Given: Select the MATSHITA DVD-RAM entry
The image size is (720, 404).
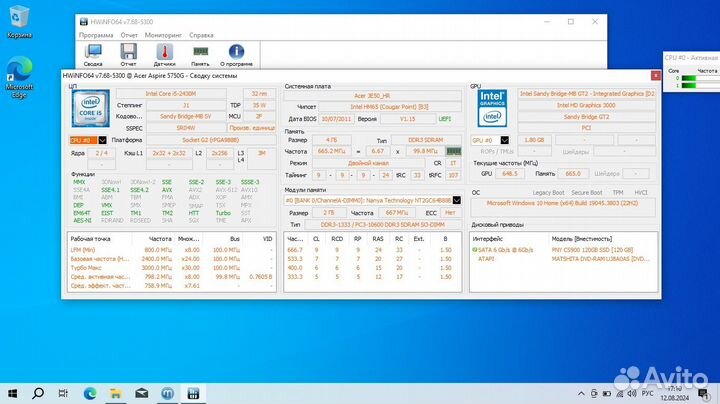Looking at the screenshot, I should click(x=601, y=259).
